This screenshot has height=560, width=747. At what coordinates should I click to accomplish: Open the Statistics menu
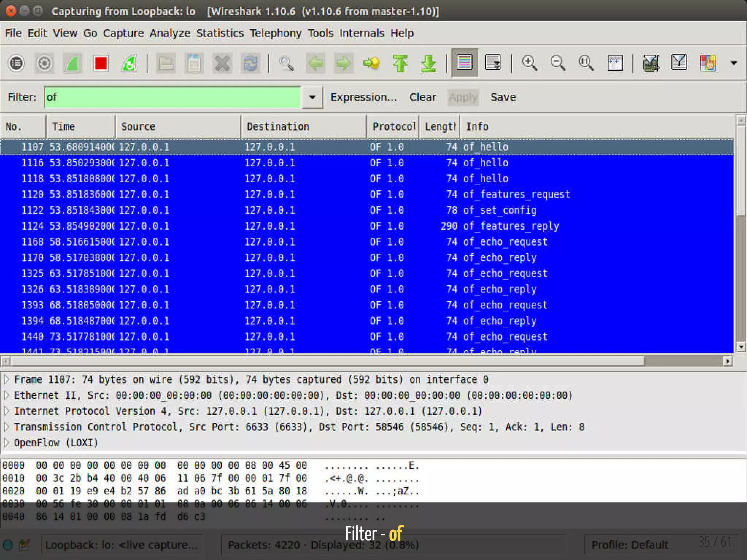[220, 33]
